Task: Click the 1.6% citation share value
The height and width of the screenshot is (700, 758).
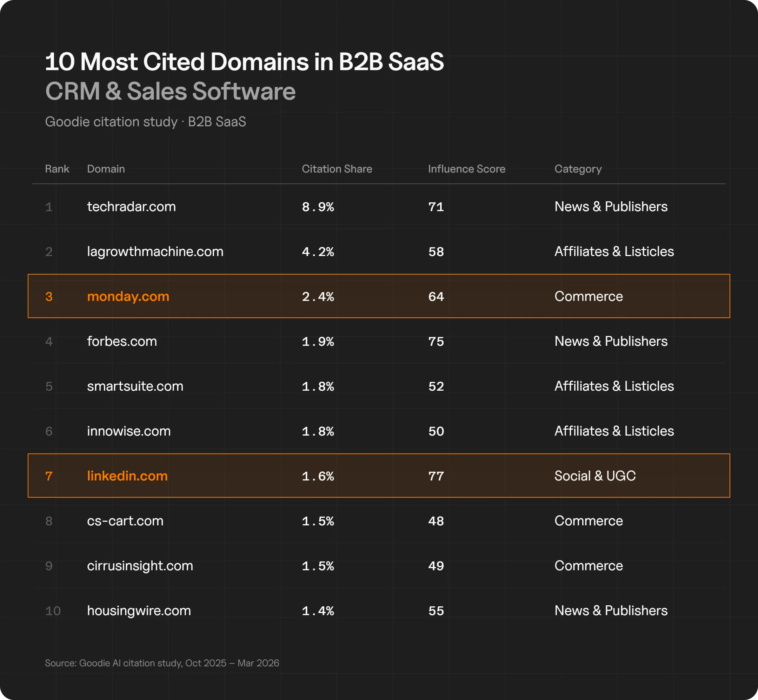Action: (318, 476)
